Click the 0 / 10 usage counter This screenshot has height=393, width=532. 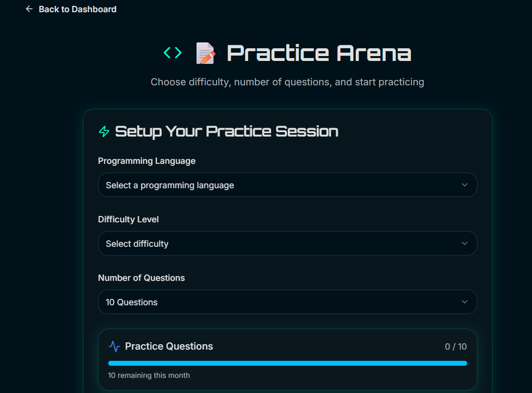[455, 347]
